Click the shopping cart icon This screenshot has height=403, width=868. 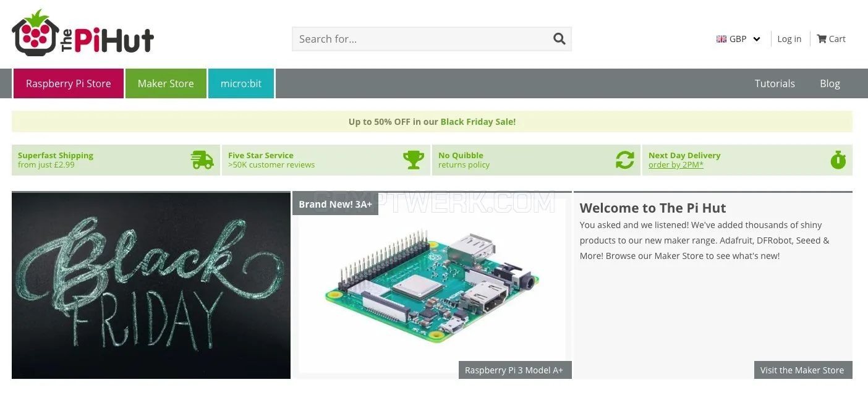click(821, 38)
